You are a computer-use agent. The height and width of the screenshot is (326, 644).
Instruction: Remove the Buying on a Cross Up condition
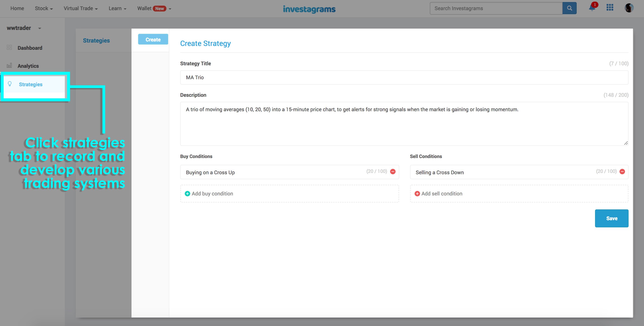(x=393, y=172)
